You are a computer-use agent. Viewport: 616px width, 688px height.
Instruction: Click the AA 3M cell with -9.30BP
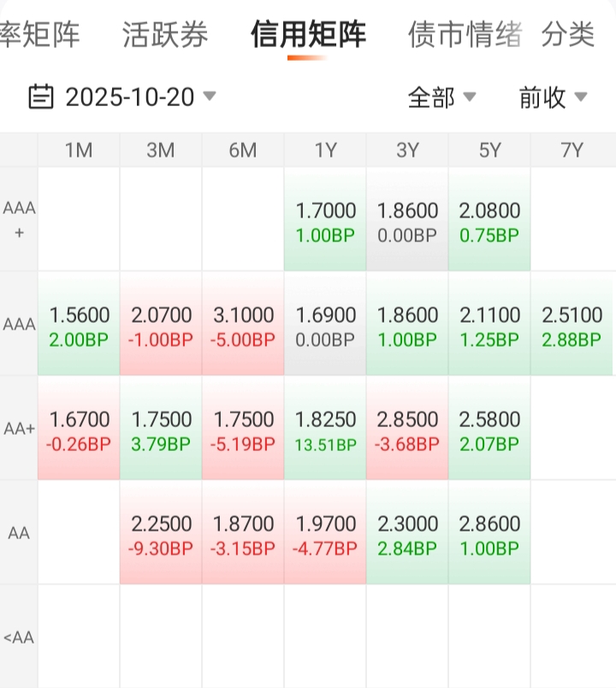point(161,533)
